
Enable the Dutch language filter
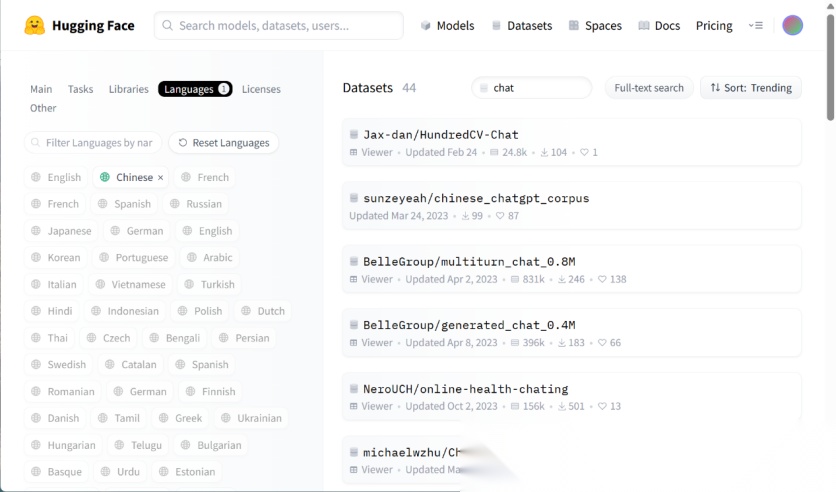pos(263,311)
